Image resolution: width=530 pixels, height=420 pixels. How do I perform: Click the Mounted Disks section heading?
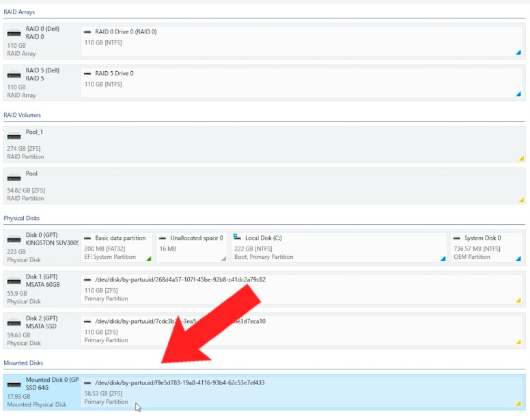[x=23, y=363]
